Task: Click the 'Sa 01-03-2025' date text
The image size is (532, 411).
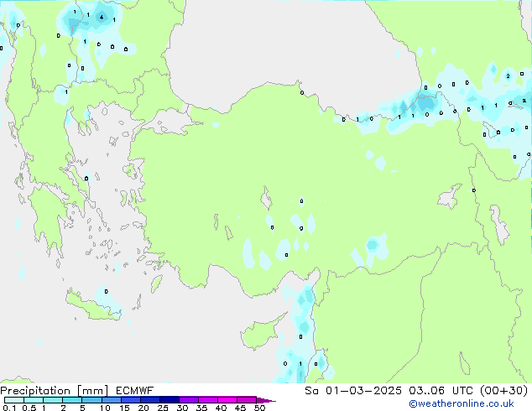Action: click(x=353, y=391)
